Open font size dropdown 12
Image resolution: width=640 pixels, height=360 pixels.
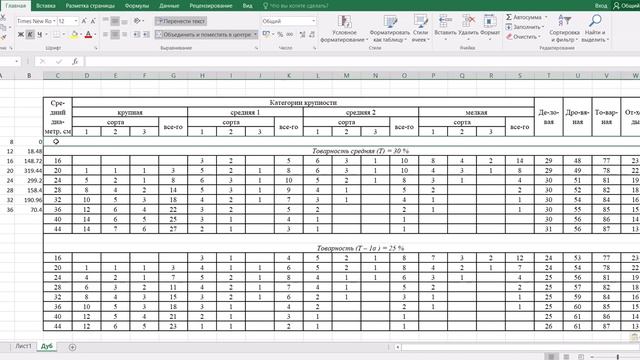[x=76, y=21]
